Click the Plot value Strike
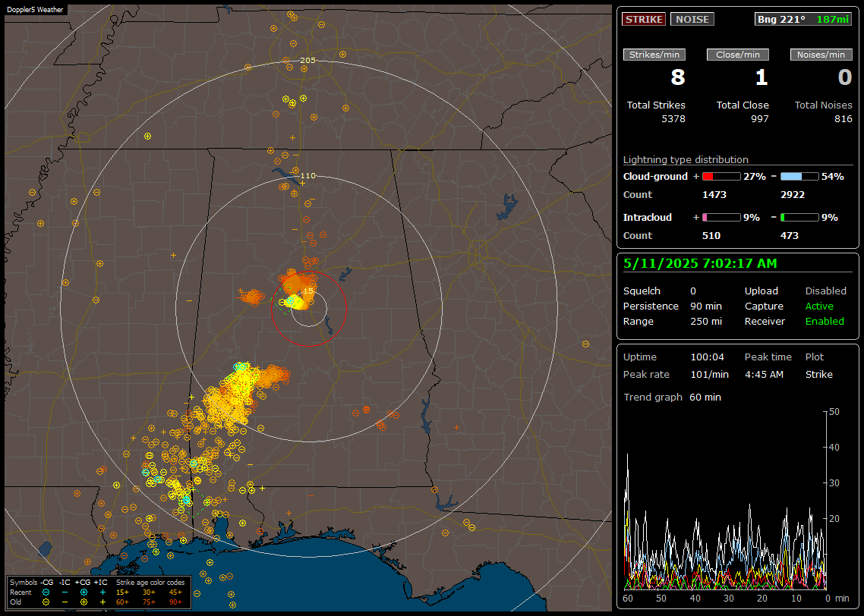The height and width of the screenshot is (616, 864). pos(818,374)
